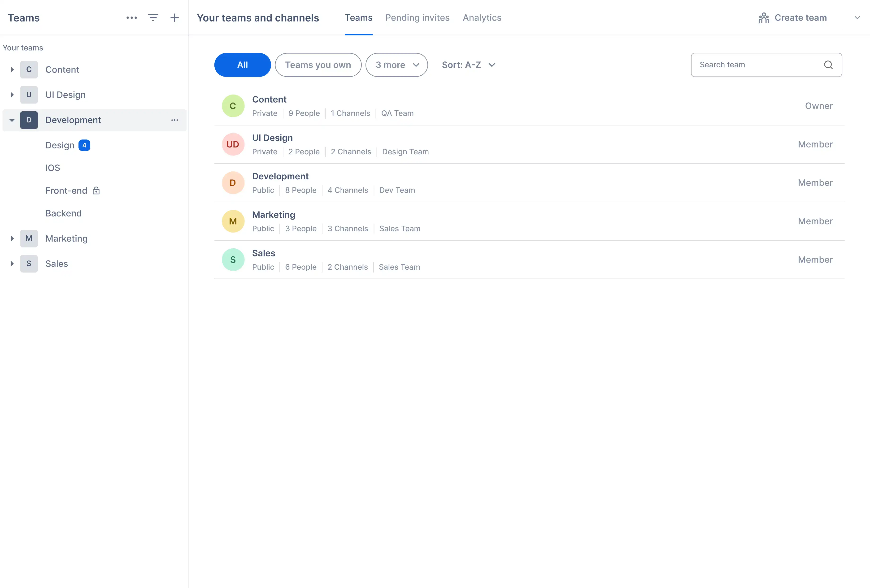870x588 pixels.
Task: Switch to the Pending invites tab
Action: (x=417, y=17)
